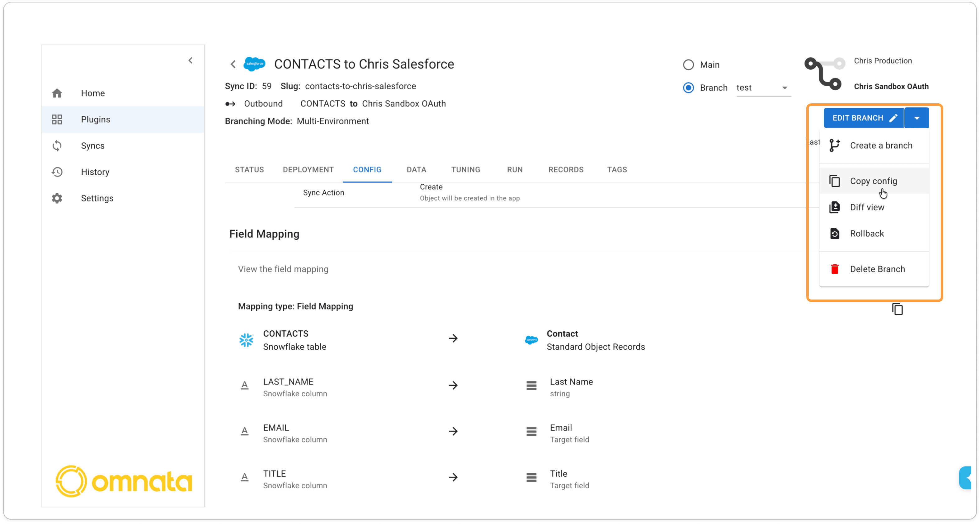
Task: Open Settings via the gear icon
Action: (57, 198)
